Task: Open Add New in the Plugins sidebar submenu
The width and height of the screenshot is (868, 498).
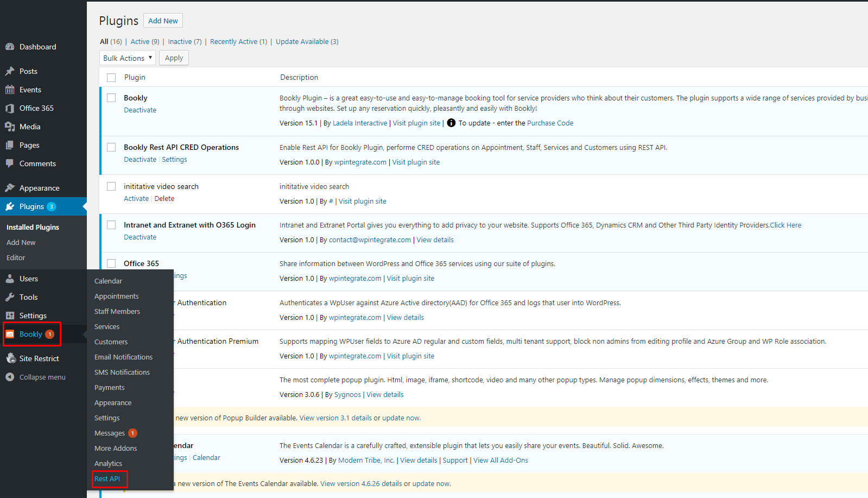Action: pos(21,242)
